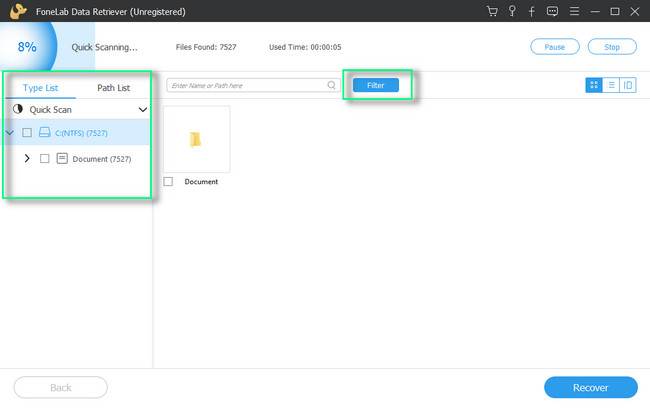Click the Quick Scan label
This screenshot has height=412, width=650.
[x=51, y=110]
